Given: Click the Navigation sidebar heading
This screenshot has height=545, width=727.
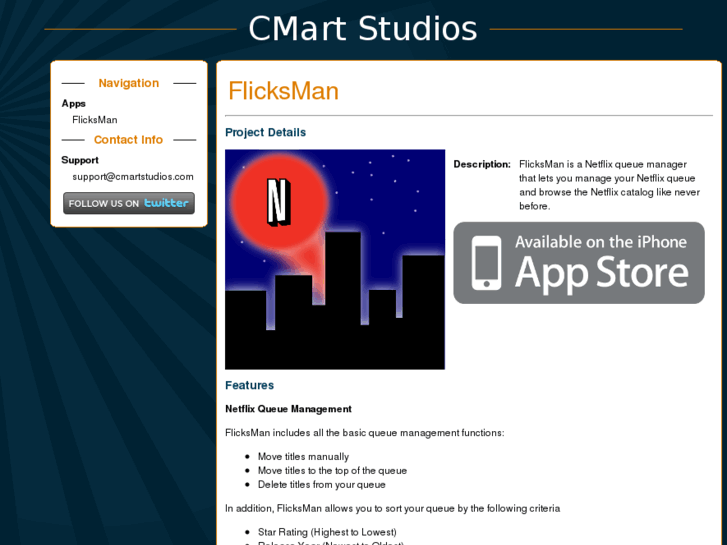Looking at the screenshot, I should [128, 83].
